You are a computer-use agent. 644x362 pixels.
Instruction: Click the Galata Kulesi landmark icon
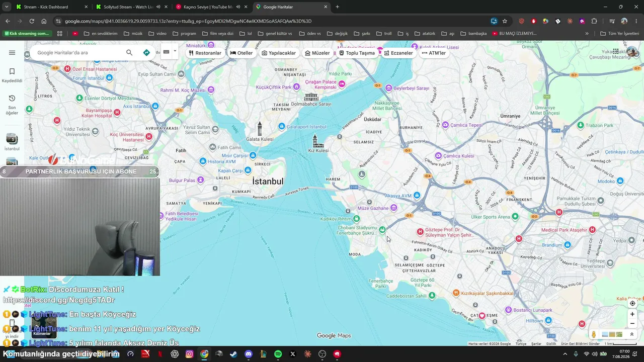(x=260, y=128)
